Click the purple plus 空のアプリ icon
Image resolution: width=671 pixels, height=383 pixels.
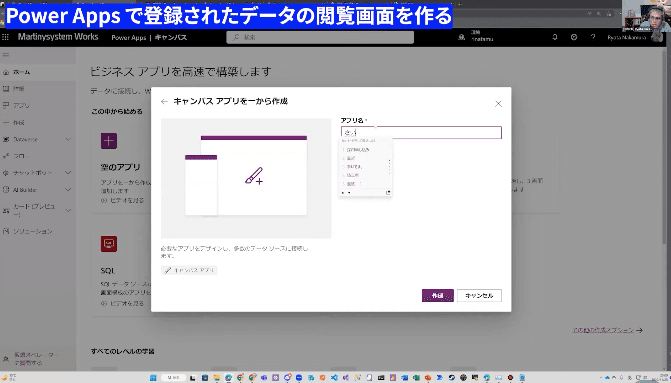pos(109,141)
